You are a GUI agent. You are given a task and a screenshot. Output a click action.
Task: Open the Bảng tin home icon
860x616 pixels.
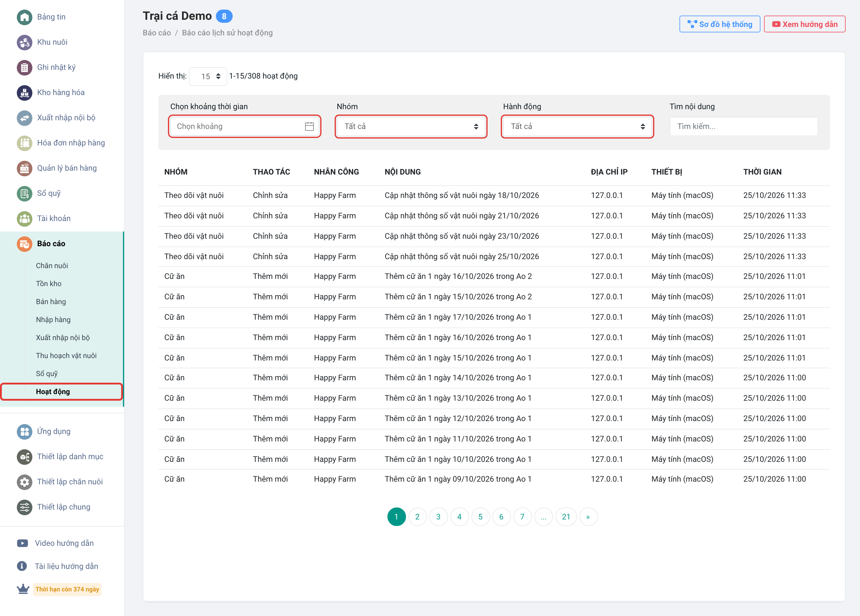(24, 17)
